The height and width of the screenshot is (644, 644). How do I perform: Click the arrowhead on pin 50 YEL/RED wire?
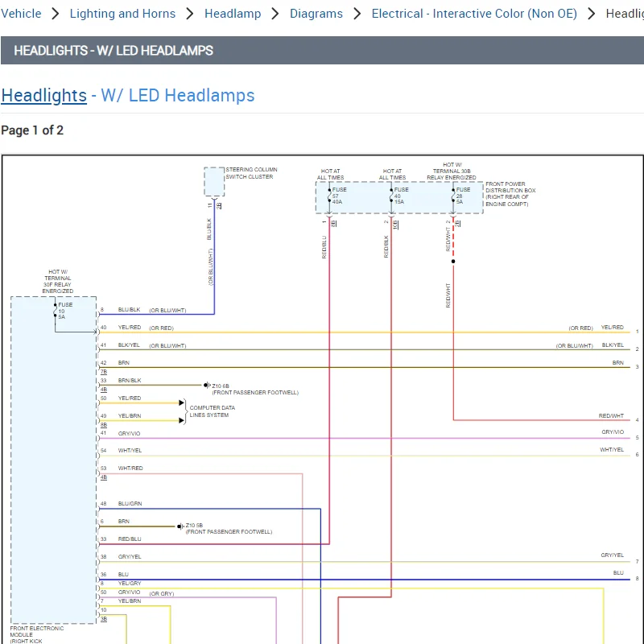click(181, 402)
